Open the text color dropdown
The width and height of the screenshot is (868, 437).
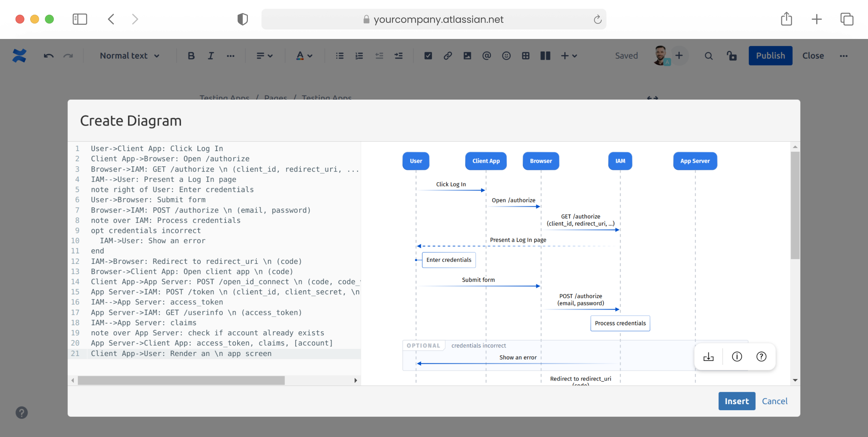click(x=304, y=56)
